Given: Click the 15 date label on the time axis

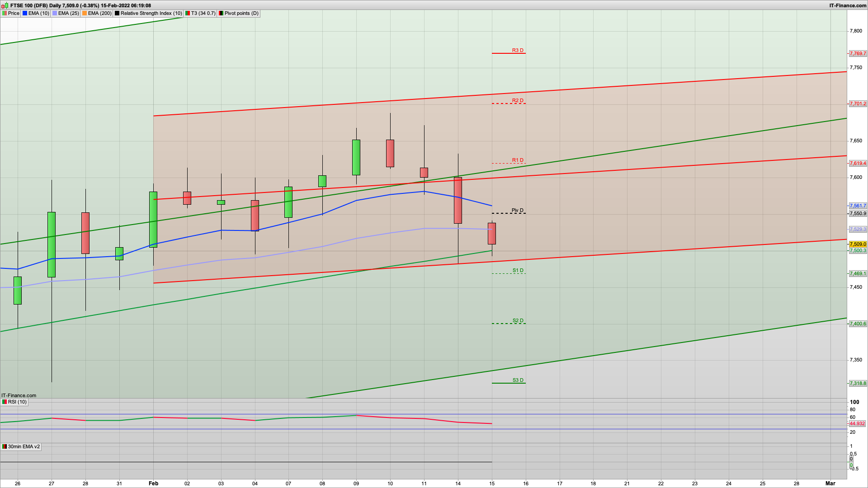Looking at the screenshot, I should tap(492, 483).
